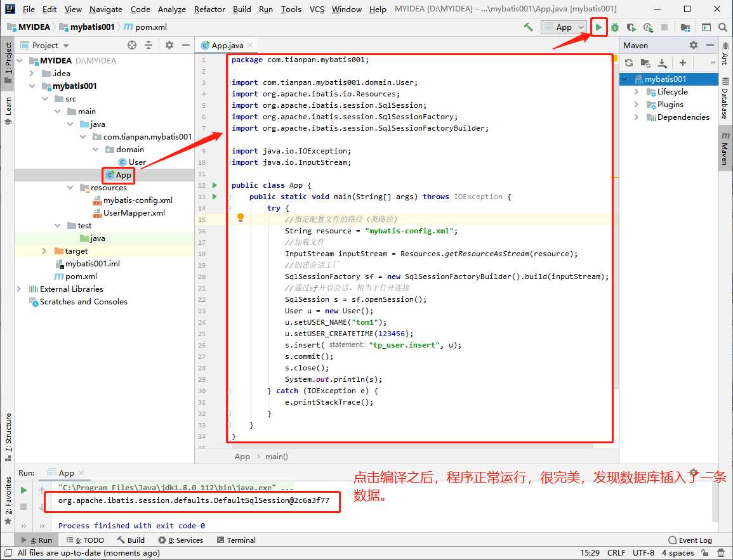Image resolution: width=733 pixels, height=560 pixels.
Task: Click main() in editor breadcrumb
Action: coord(276,457)
